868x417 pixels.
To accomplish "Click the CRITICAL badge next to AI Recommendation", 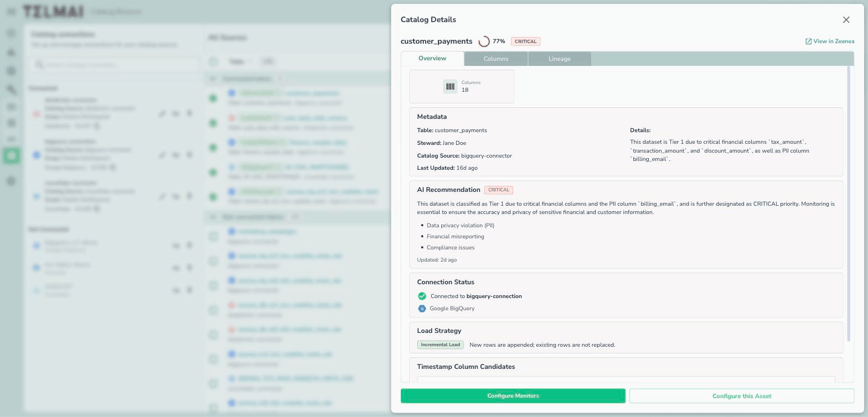I will 499,190.
